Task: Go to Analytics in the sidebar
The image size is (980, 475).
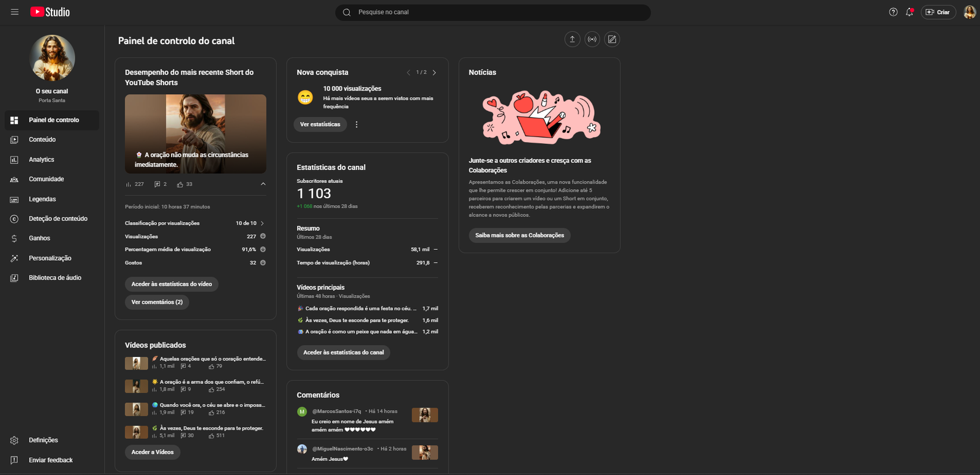Action: [52, 159]
